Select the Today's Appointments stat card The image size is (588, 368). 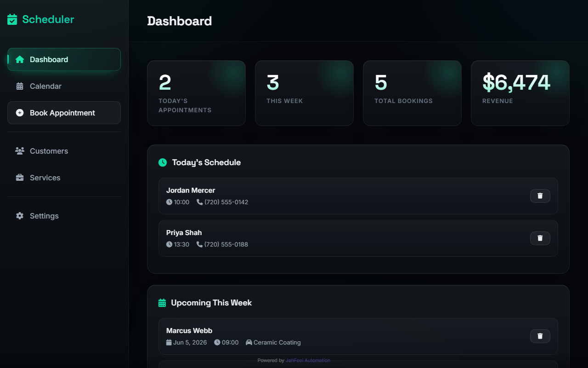coord(196,93)
